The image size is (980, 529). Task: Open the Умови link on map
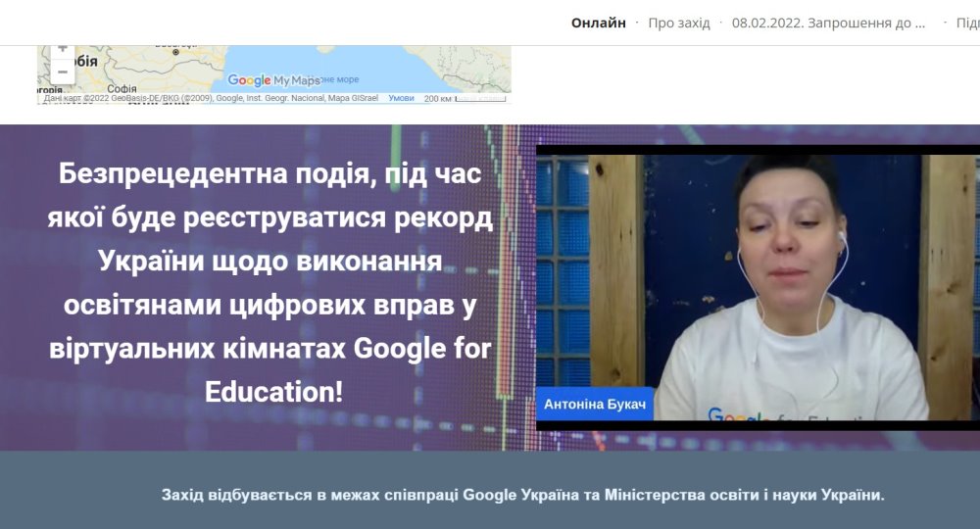coord(401,98)
